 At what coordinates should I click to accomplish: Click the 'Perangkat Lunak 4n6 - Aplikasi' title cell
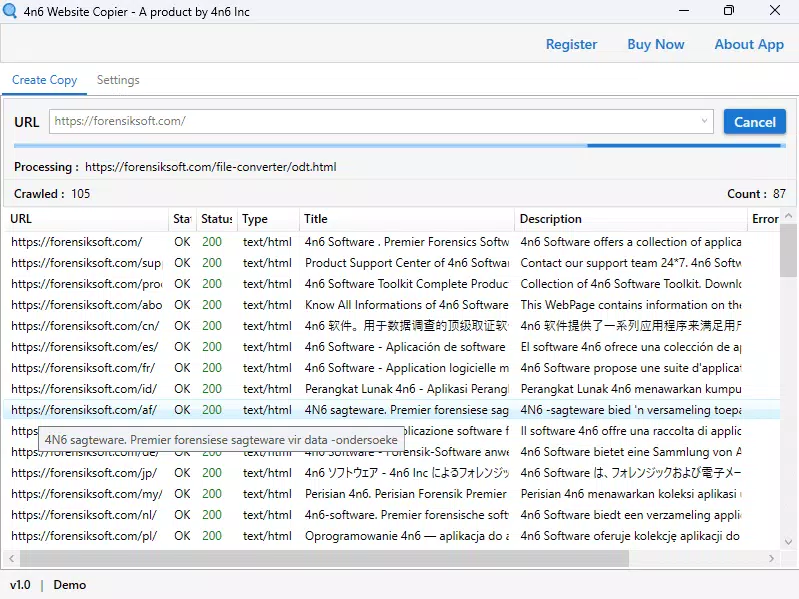pos(407,389)
